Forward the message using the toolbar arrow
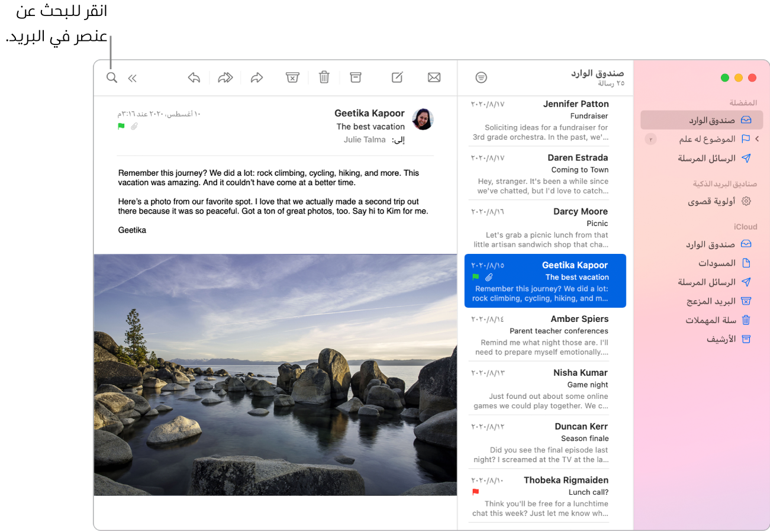The image size is (770, 532). coord(257,78)
